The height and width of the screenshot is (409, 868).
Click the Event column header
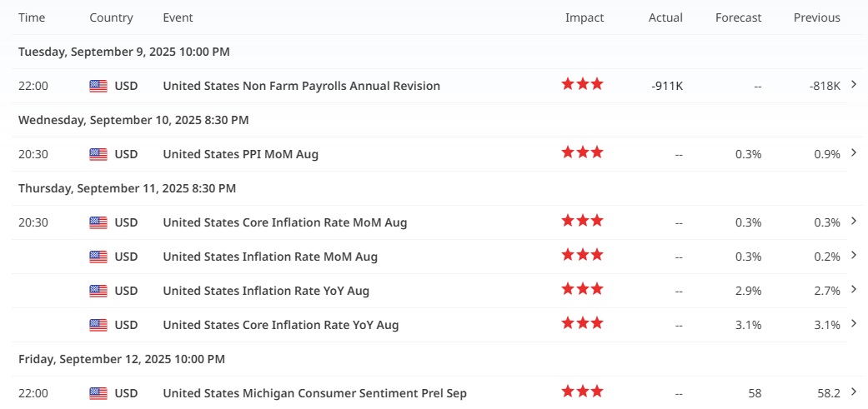tap(179, 17)
